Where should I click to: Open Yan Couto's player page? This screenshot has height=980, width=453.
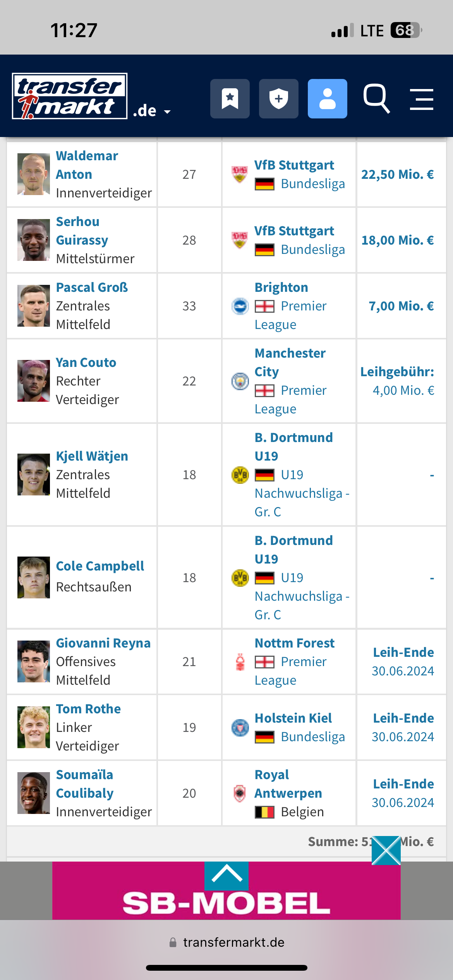pos(86,362)
